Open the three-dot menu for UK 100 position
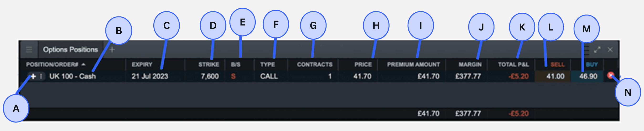 41,76
